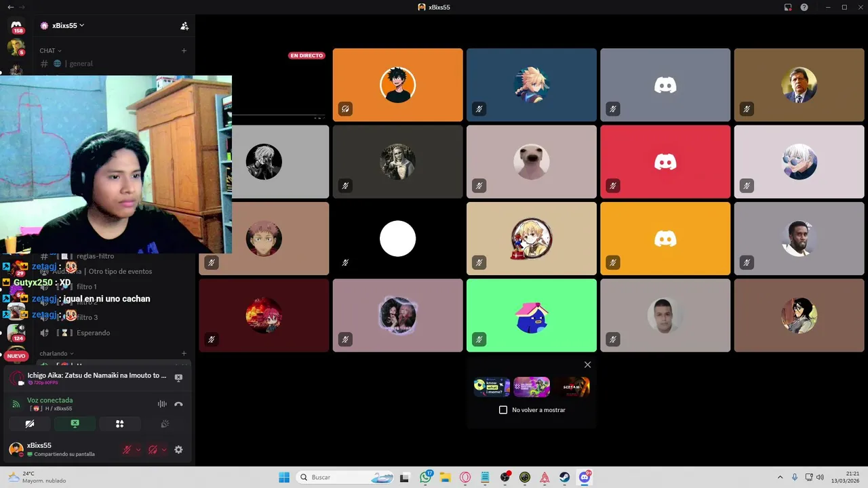Show hidden system tray icons
Viewport: 868px width, 488px height.
[780, 477]
